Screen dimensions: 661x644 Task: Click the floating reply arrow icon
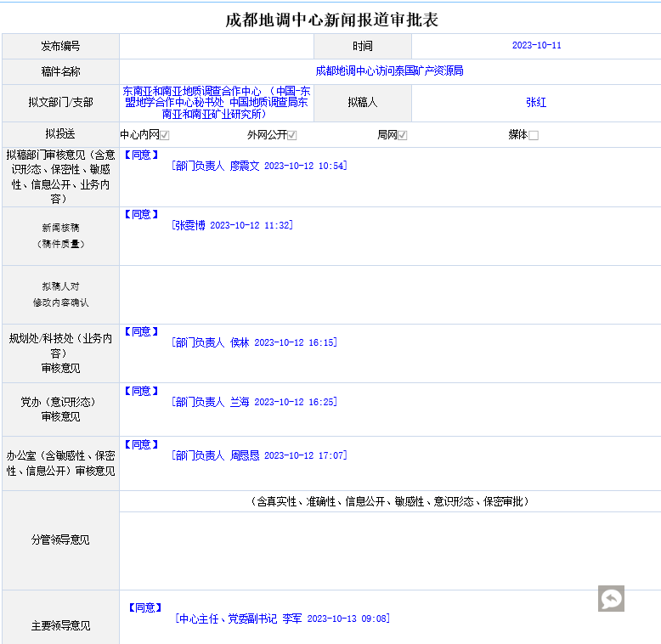610,598
